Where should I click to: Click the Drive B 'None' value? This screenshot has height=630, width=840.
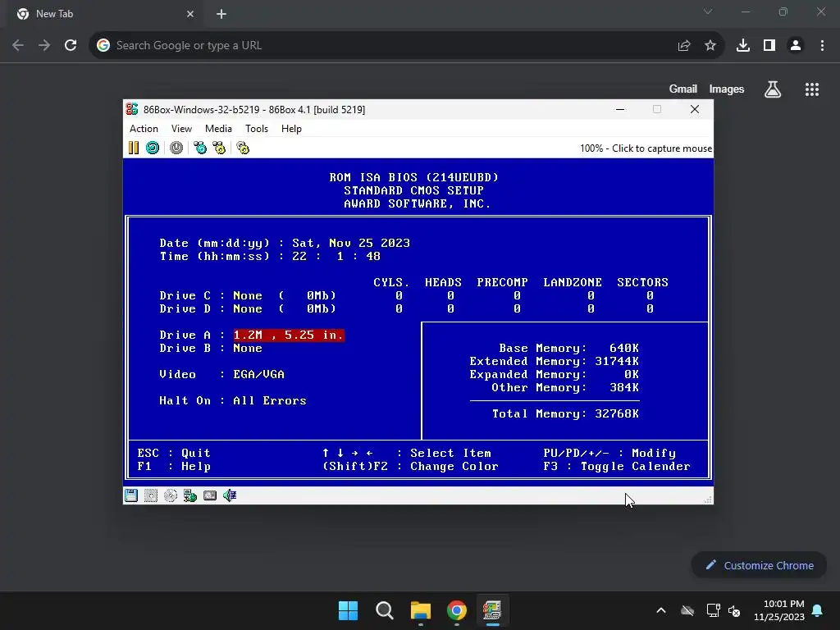coord(248,348)
